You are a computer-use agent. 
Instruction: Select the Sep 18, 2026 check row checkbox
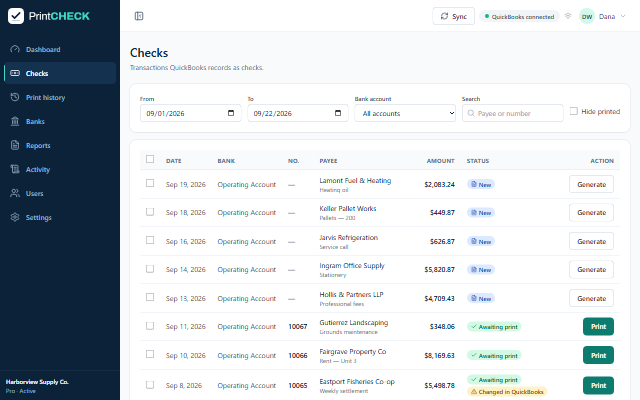coord(150,212)
